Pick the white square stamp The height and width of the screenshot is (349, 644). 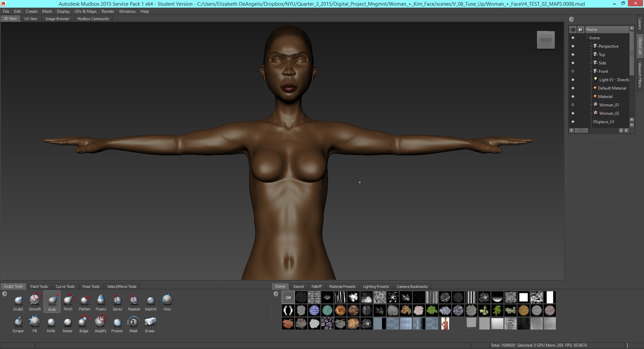[523, 297]
